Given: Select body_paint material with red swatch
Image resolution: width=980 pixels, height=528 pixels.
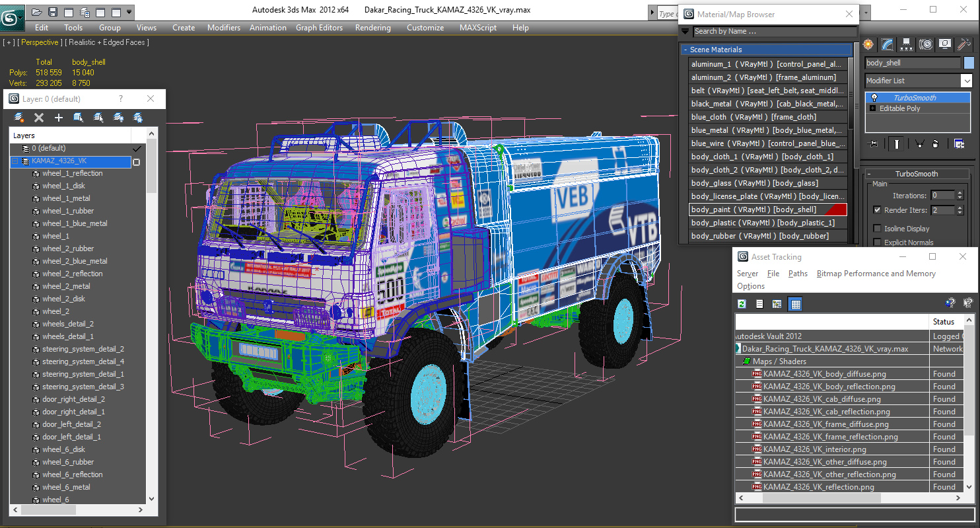Looking at the screenshot, I should (767, 209).
